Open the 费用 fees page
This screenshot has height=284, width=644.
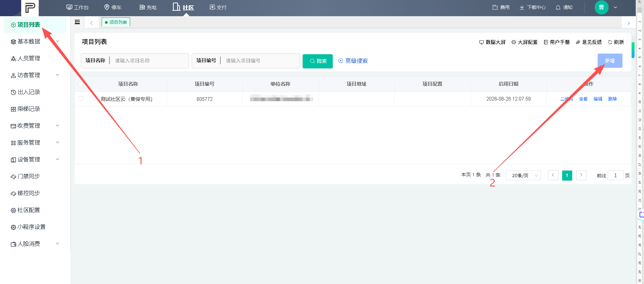point(501,7)
